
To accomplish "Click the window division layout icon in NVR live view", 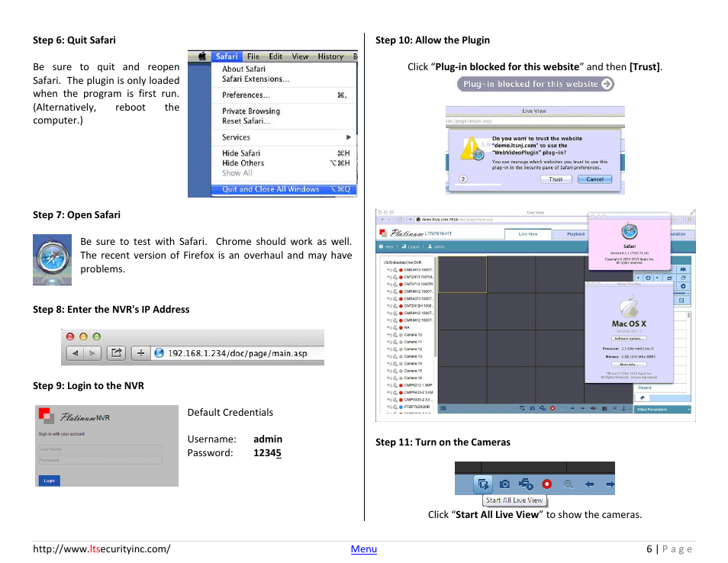I will [443, 408].
